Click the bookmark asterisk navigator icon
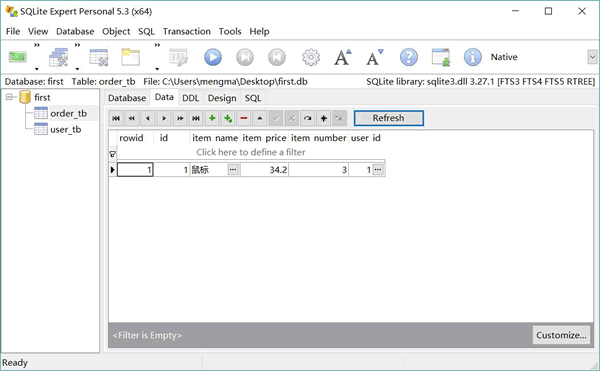Screen dimensions: 600x371 pos(323,118)
